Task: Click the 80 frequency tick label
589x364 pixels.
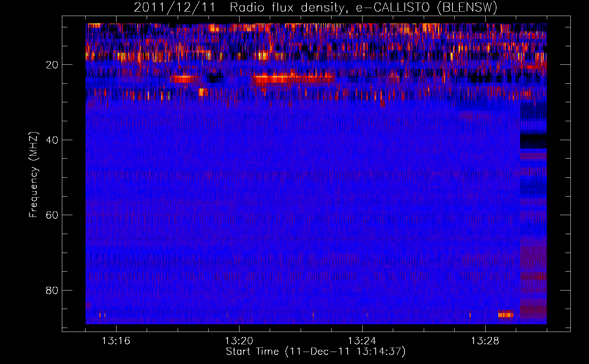Action: pos(52,290)
